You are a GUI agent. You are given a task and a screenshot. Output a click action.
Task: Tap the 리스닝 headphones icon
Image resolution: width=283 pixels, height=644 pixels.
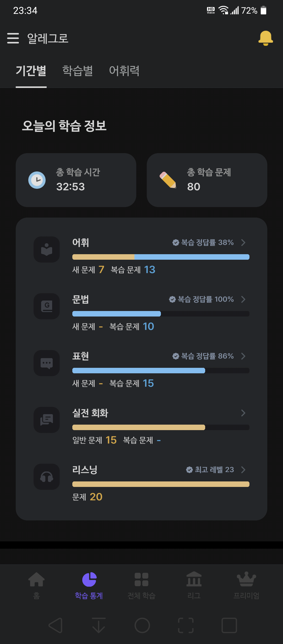coord(47,477)
